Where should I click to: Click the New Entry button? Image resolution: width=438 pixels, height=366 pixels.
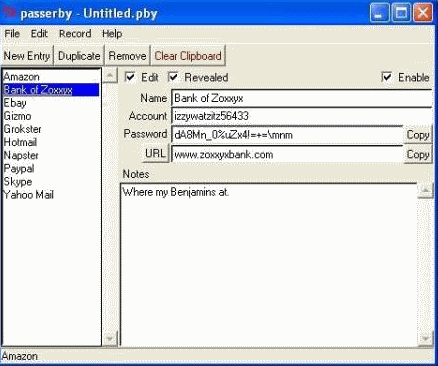pyautogui.click(x=27, y=56)
